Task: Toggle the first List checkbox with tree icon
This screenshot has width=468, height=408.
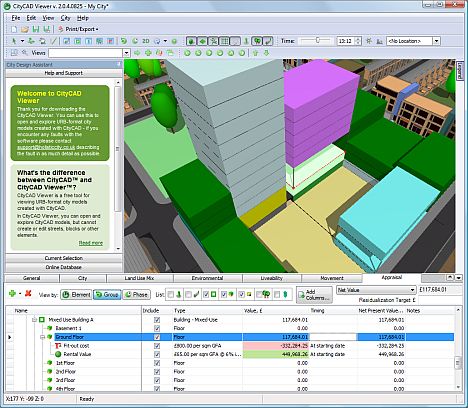Action: pyautogui.click(x=171, y=294)
